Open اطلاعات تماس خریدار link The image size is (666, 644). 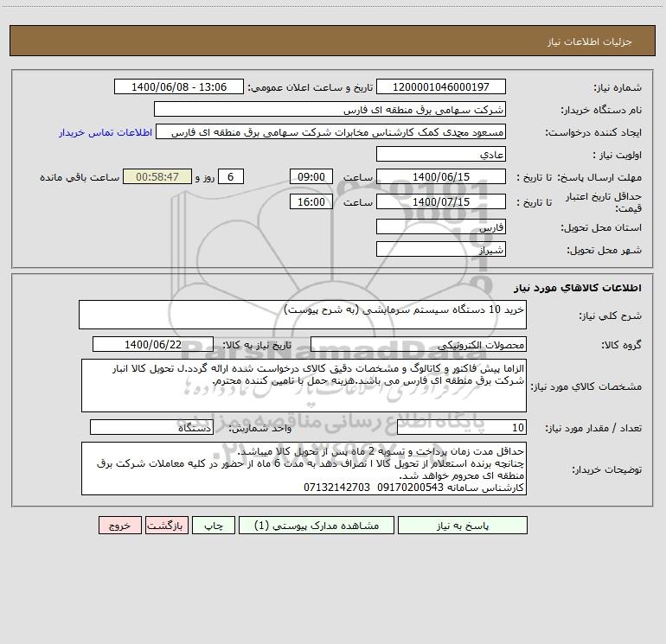click(106, 132)
